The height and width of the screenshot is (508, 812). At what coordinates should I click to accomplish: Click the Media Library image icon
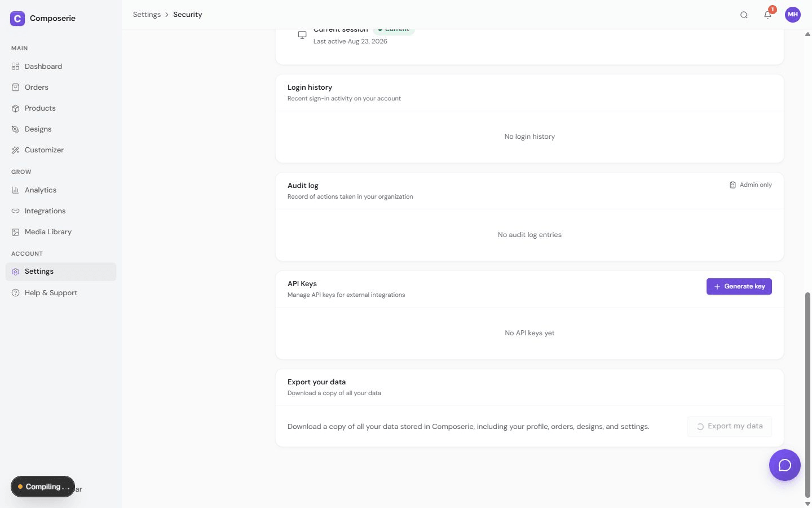(15, 232)
